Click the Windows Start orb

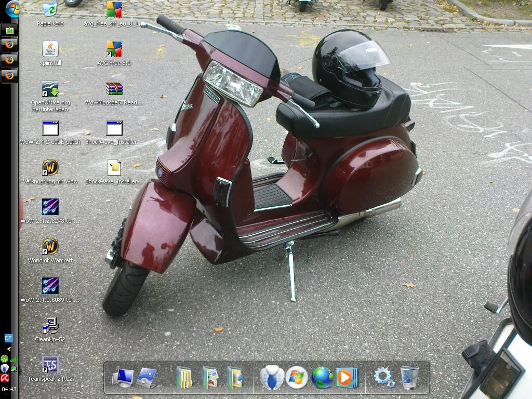(11, 9)
